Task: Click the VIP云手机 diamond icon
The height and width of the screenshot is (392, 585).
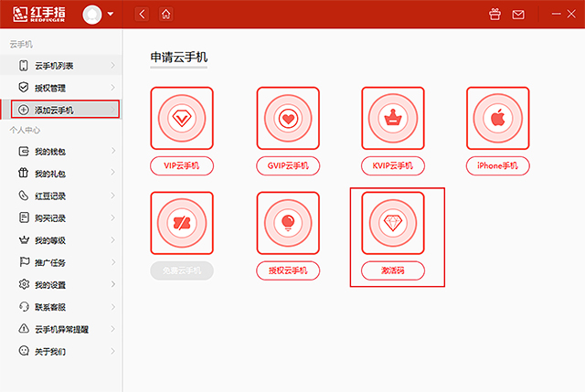Action: tap(182, 118)
